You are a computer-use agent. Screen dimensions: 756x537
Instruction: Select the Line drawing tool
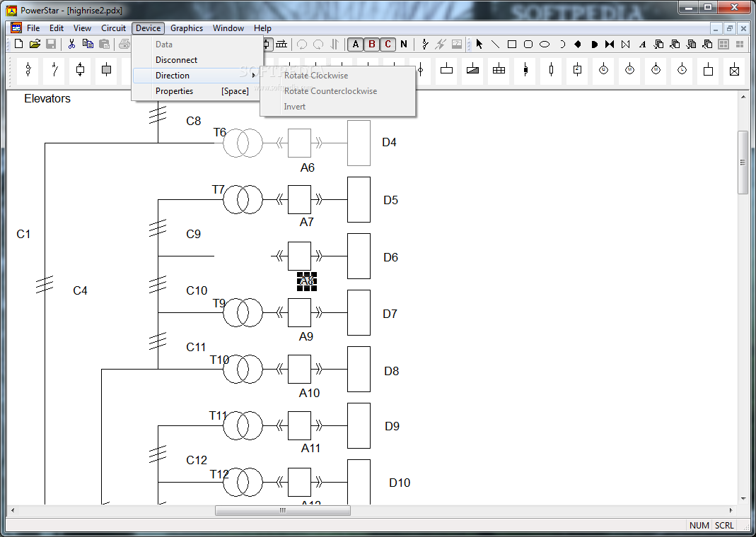pyautogui.click(x=495, y=45)
